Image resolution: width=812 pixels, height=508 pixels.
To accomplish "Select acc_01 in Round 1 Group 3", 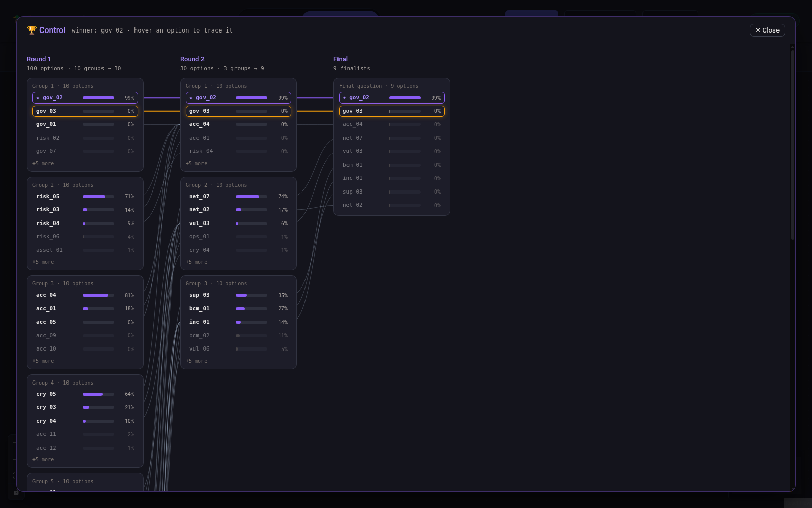I will [x=85, y=309].
